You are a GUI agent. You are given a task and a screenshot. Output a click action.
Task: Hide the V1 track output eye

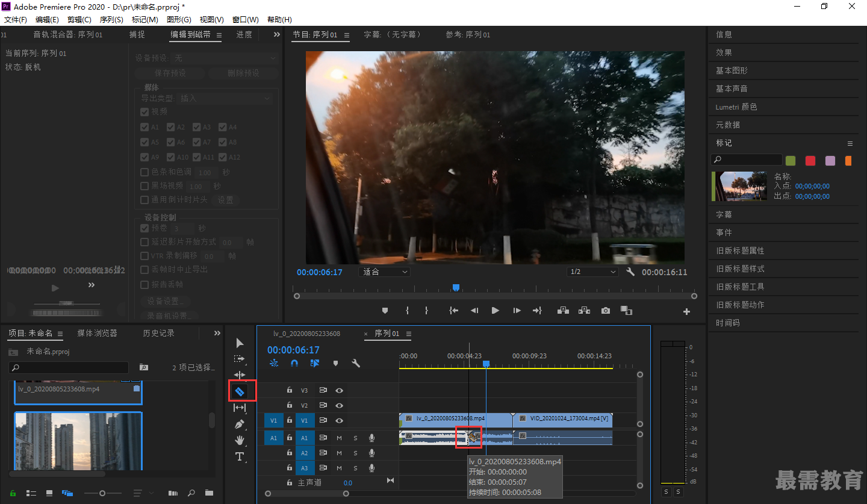click(x=339, y=420)
